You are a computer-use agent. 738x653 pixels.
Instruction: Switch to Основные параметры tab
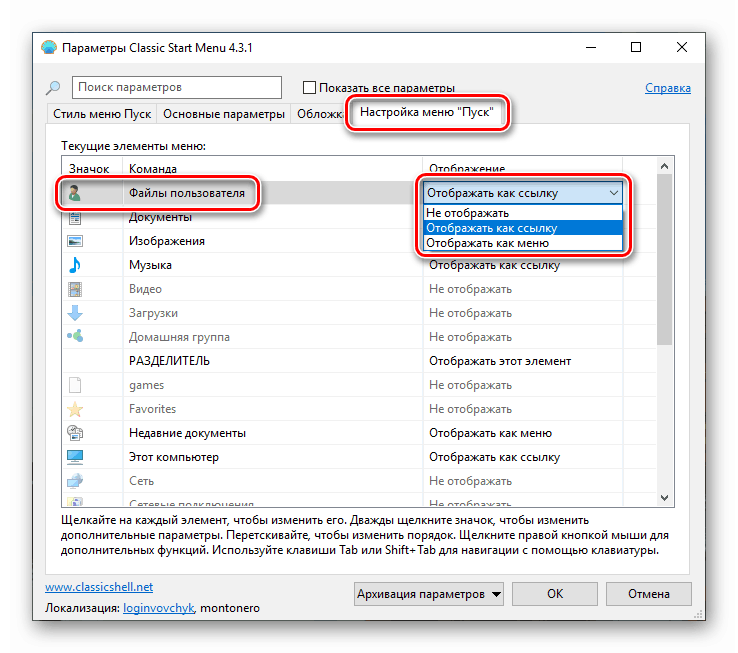coord(224,114)
